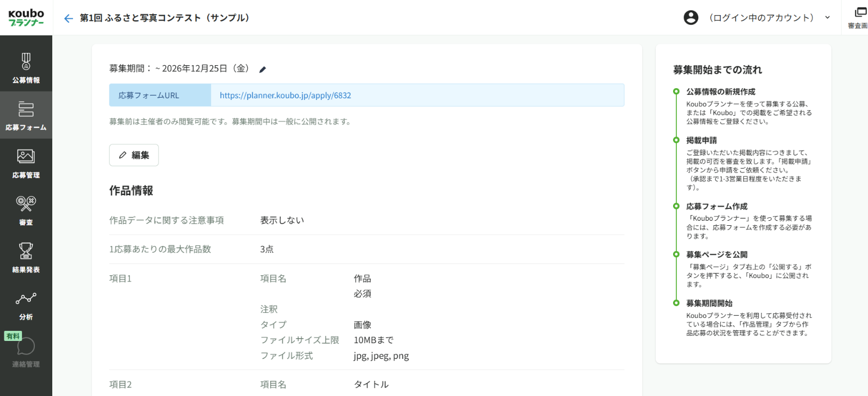Click the 応募フォームURL label

149,95
